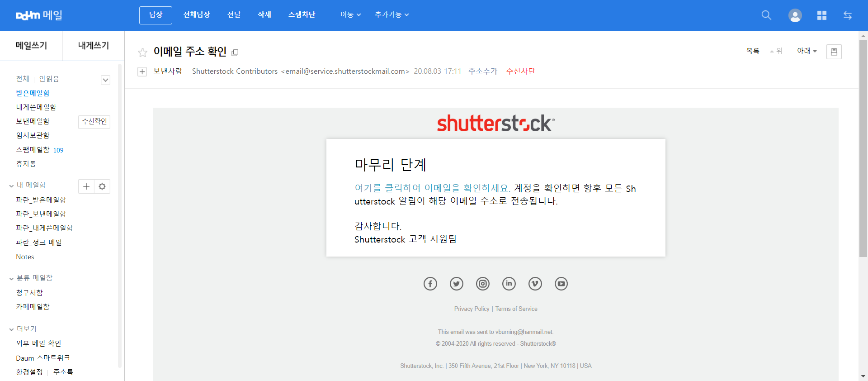Open the user profile avatar icon

click(x=795, y=15)
